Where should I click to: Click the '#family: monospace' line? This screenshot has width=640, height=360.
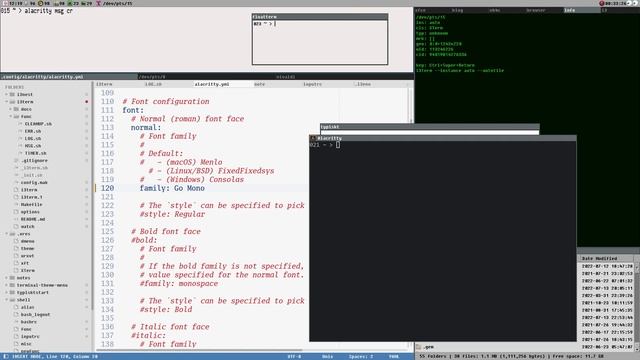pos(179,284)
